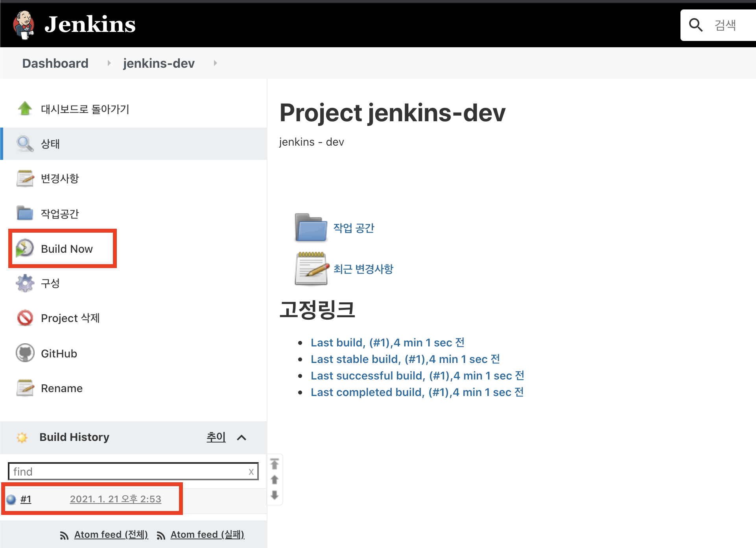Click the red Project 삭제 prohibition icon
756x548 pixels.
[25, 318]
